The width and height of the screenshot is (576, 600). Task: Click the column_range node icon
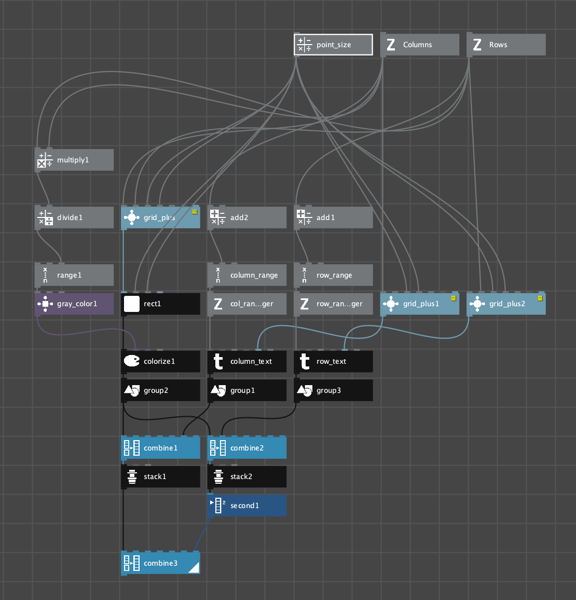pos(218,275)
